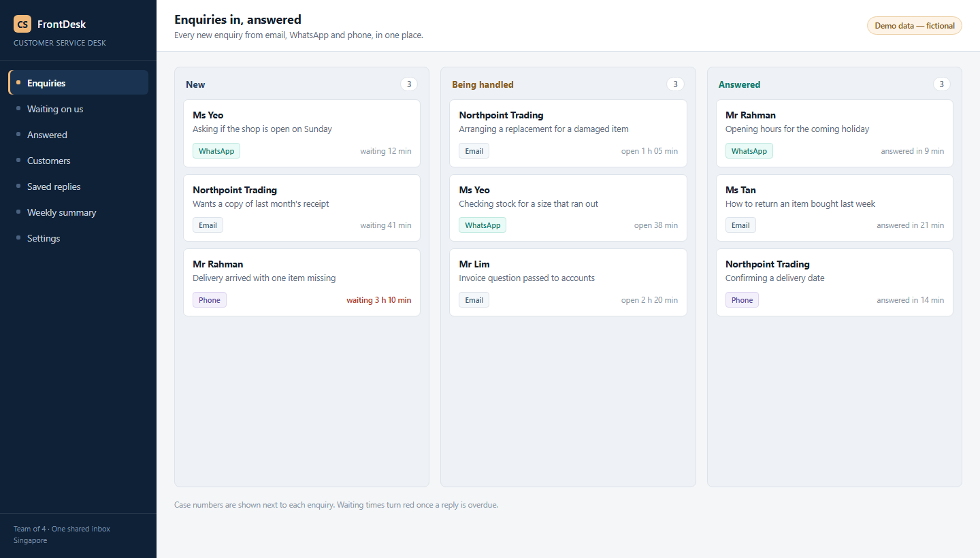The width and height of the screenshot is (980, 558).
Task: Open Mr Lim's invoice question card
Action: pos(568,282)
